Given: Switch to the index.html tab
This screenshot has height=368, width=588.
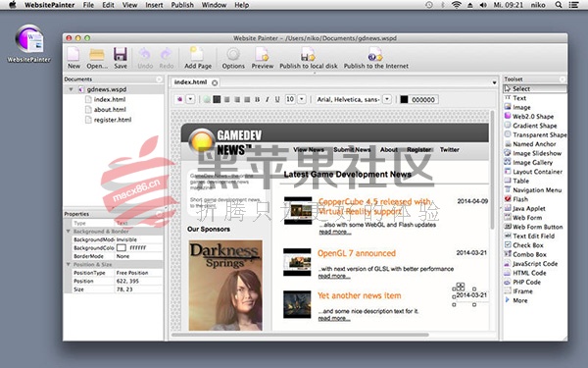Looking at the screenshot, I should [x=191, y=82].
